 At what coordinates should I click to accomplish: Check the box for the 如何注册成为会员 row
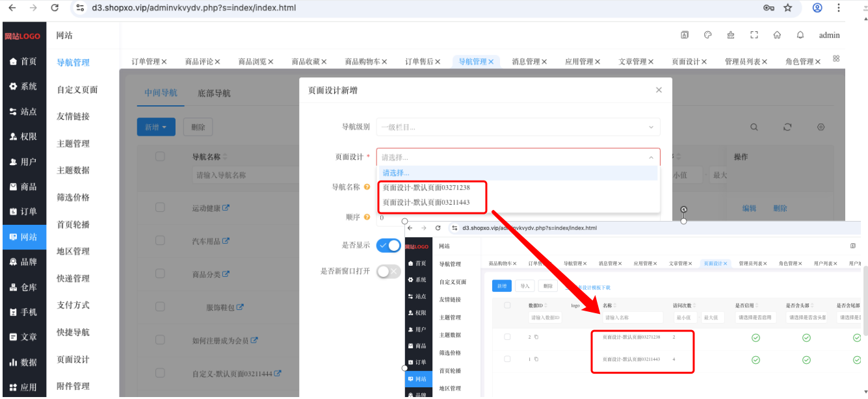click(x=160, y=339)
